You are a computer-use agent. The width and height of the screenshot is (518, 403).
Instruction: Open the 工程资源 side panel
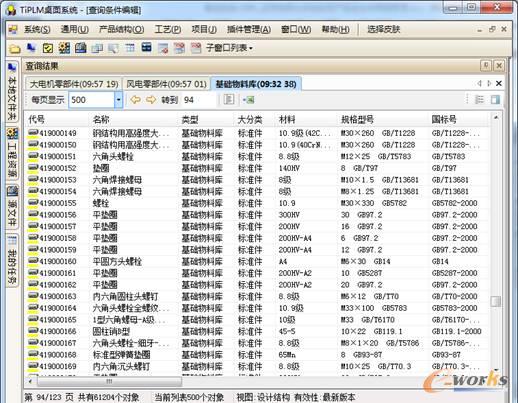click(12, 153)
